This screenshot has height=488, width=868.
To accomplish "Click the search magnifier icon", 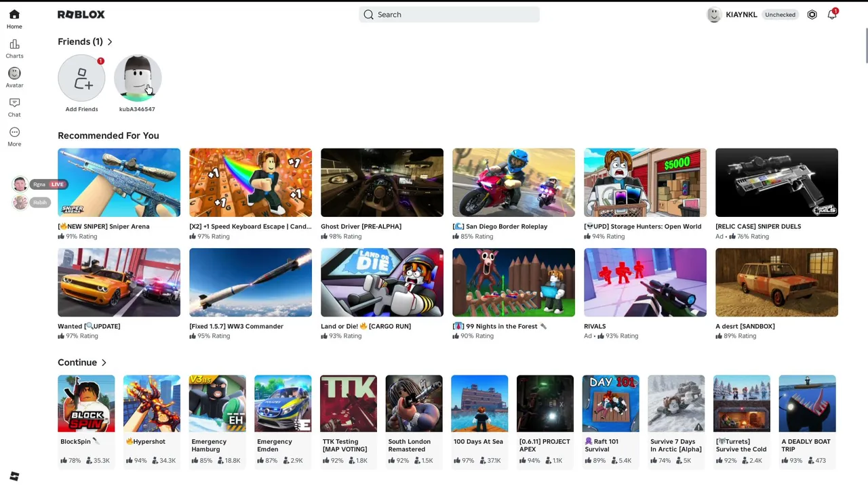I will [368, 14].
